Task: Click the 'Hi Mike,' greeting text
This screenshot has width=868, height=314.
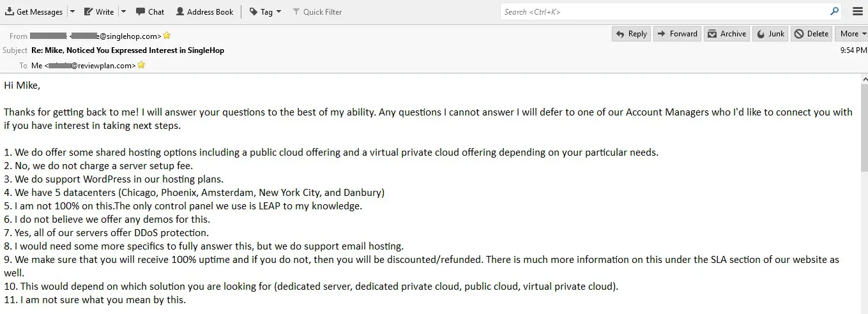Action: (x=22, y=85)
